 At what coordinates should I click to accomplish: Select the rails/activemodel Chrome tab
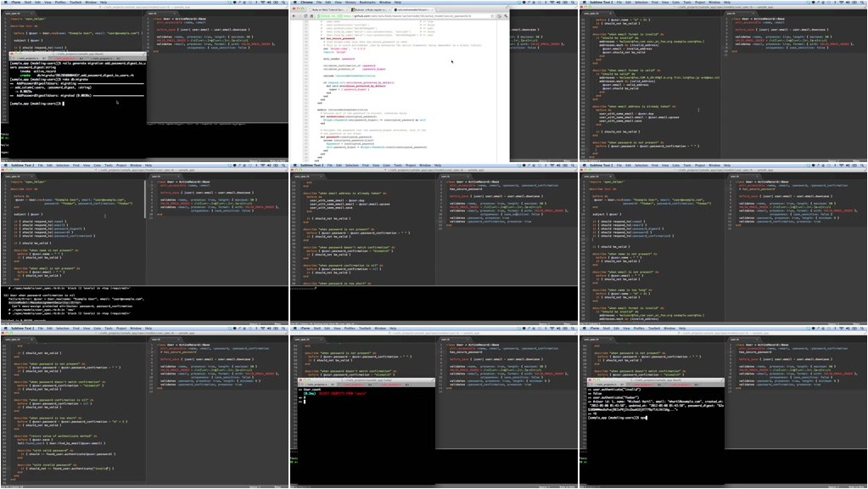(x=415, y=9)
